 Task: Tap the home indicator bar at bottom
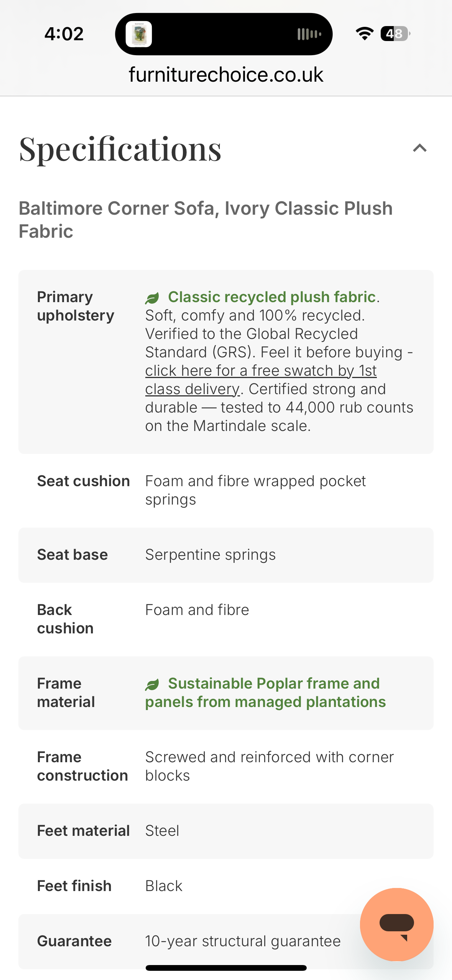226,968
